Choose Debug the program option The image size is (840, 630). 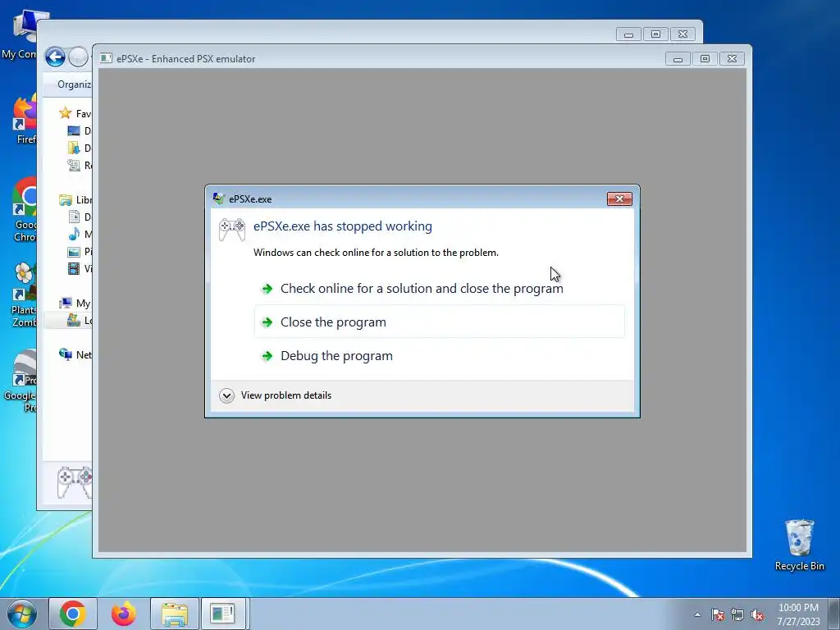440,356
